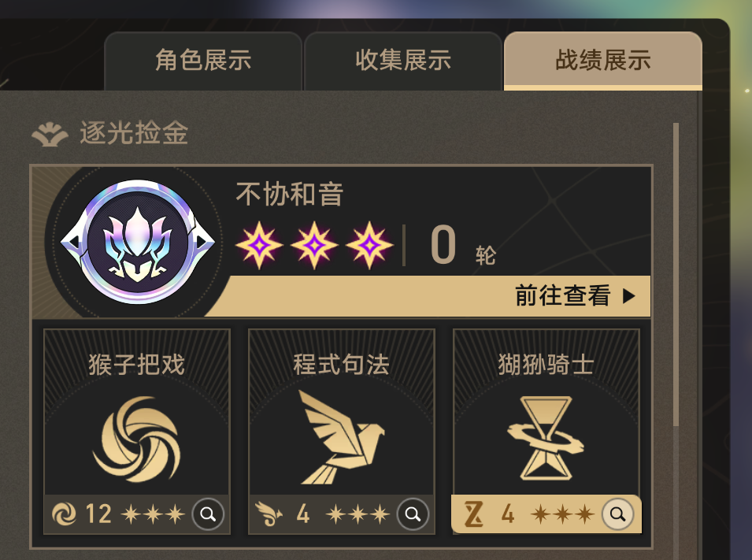
Task: Click the 程式句法 card title
Action: (342, 365)
